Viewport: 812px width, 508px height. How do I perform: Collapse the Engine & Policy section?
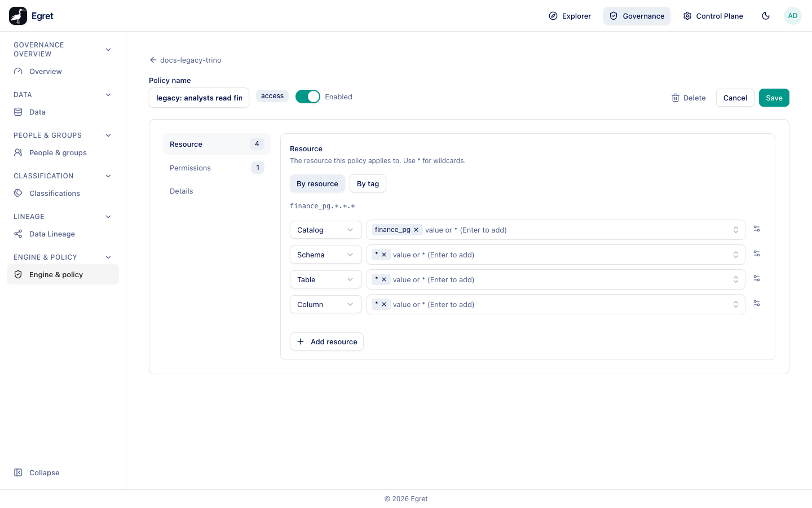(108, 257)
